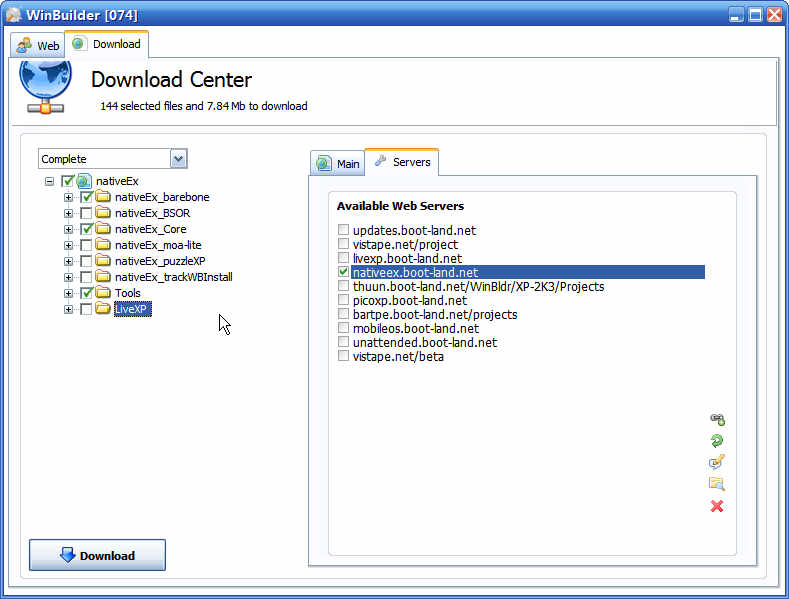Enable the unattended.boot-land.net server checkbox

tap(343, 342)
